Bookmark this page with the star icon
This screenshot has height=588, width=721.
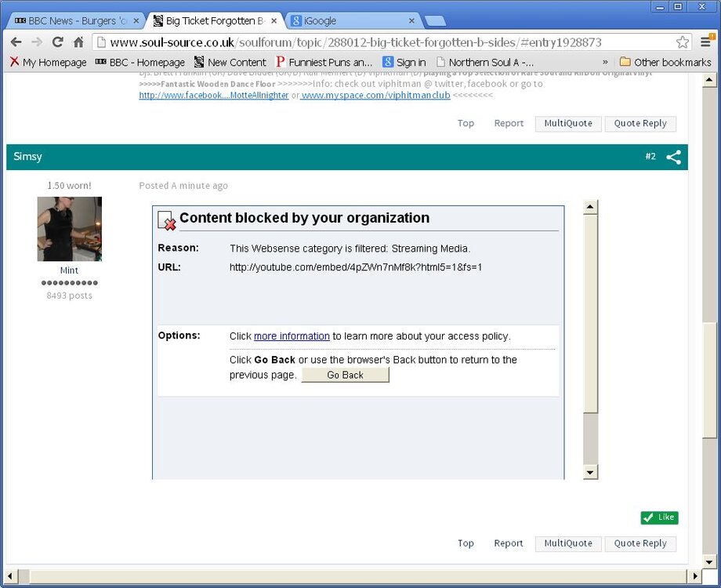[683, 42]
